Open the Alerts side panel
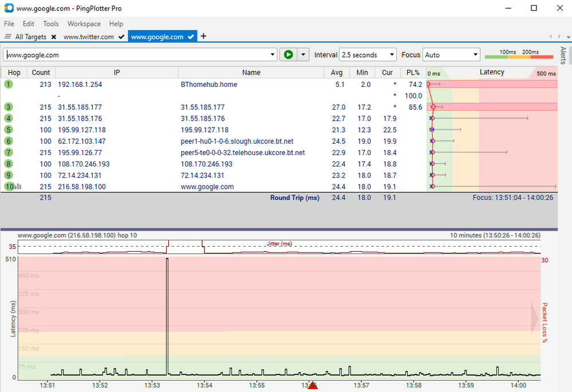The image size is (572, 392). point(563,56)
